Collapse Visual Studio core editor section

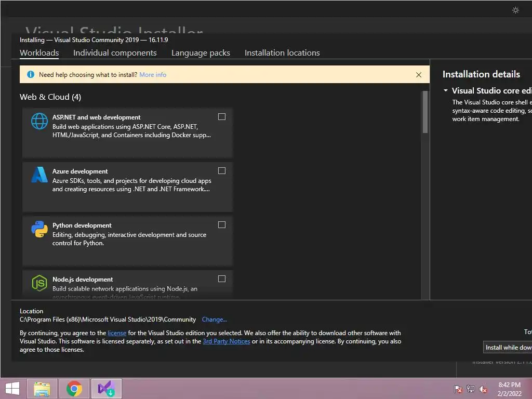[445, 90]
